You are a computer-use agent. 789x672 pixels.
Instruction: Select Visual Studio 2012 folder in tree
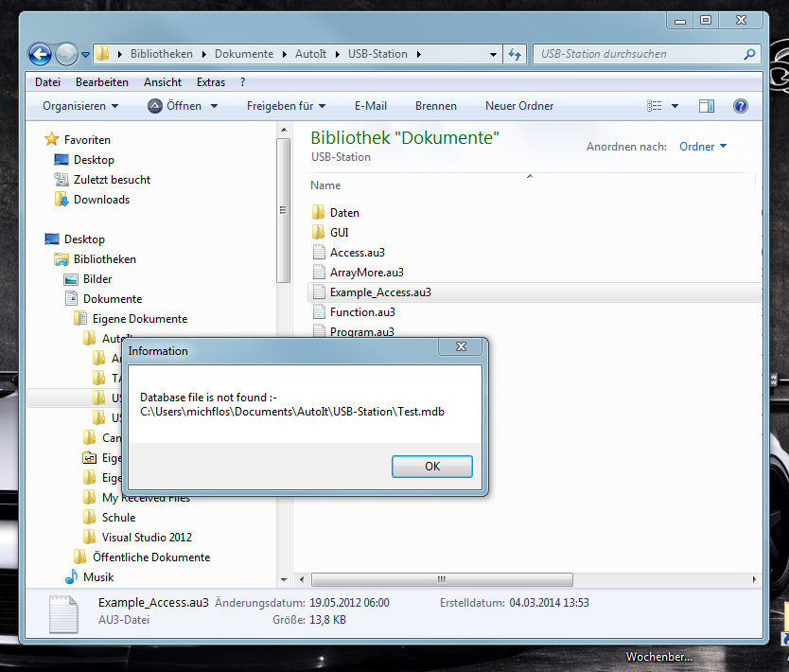pyautogui.click(x=147, y=538)
